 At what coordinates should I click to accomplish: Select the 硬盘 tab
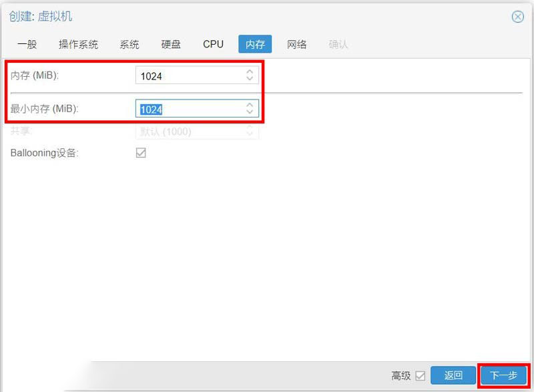click(x=171, y=44)
